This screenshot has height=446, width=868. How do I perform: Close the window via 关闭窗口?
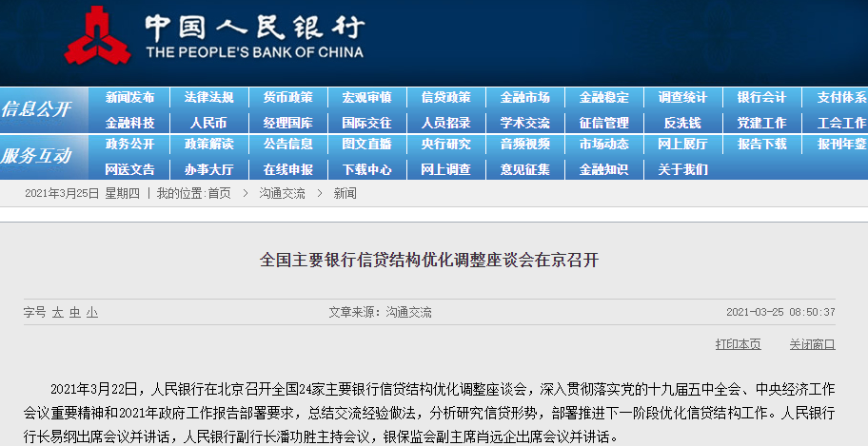coord(812,344)
